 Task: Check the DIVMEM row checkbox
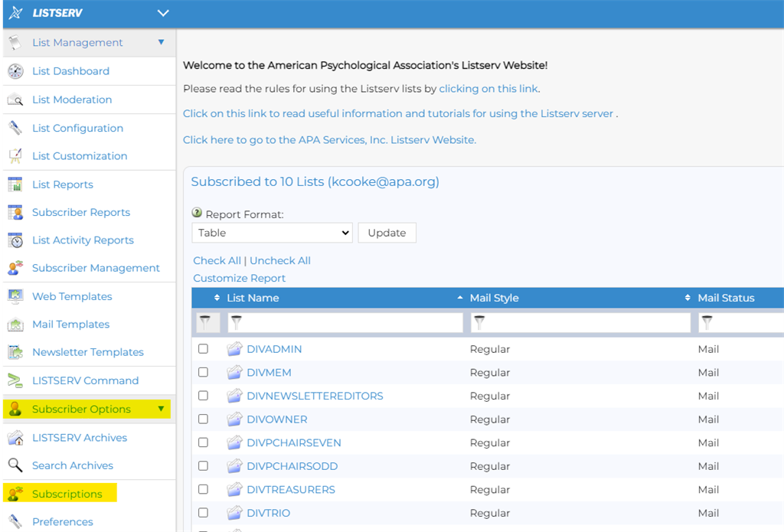[x=203, y=372]
